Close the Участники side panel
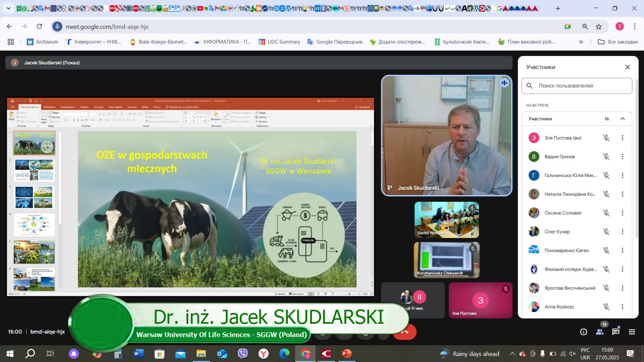Screen dimensions: 644x362 pyautogui.click(x=627, y=67)
